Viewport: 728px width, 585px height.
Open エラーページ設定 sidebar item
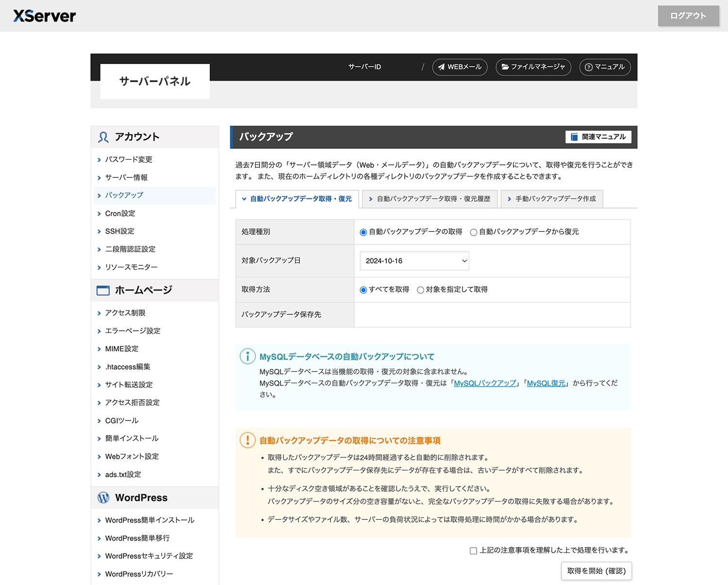point(132,331)
